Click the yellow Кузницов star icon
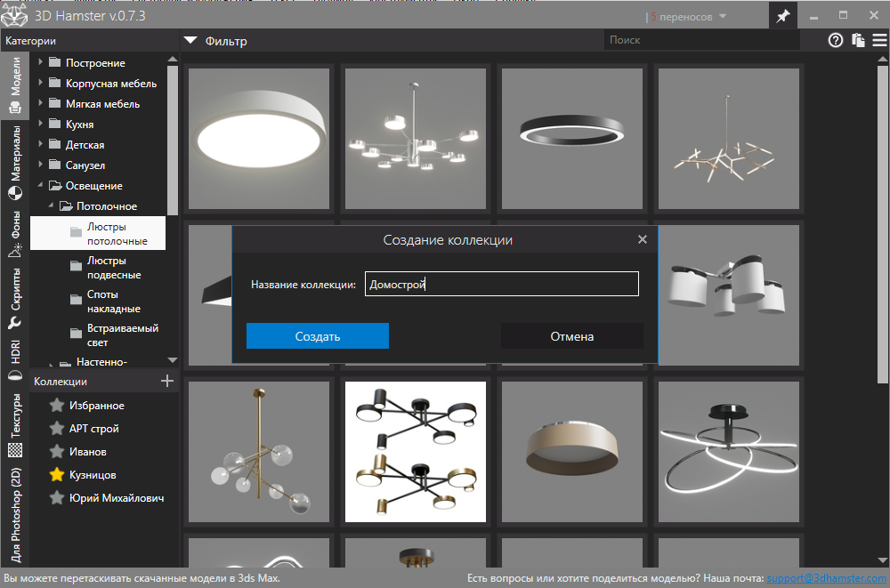The width and height of the screenshot is (890, 588). pyautogui.click(x=57, y=474)
